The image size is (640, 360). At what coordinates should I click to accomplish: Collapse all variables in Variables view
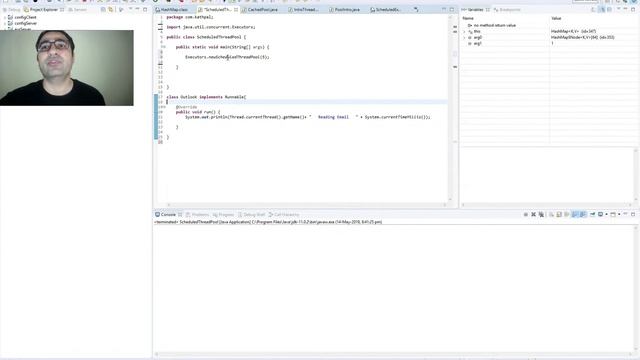(609, 9)
